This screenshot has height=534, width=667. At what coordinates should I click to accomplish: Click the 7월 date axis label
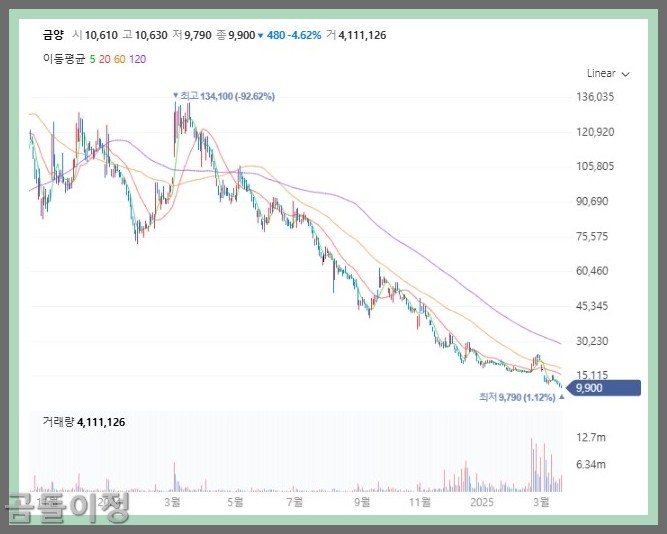pyautogui.click(x=295, y=502)
